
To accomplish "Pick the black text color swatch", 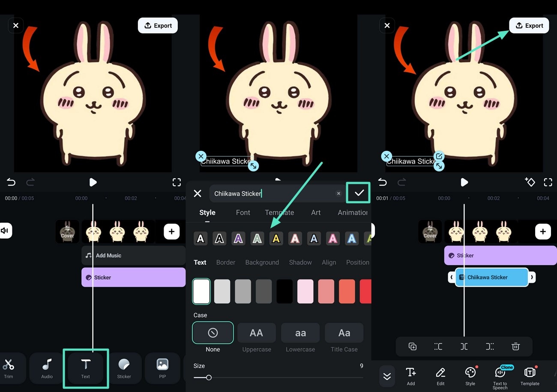I will (284, 291).
